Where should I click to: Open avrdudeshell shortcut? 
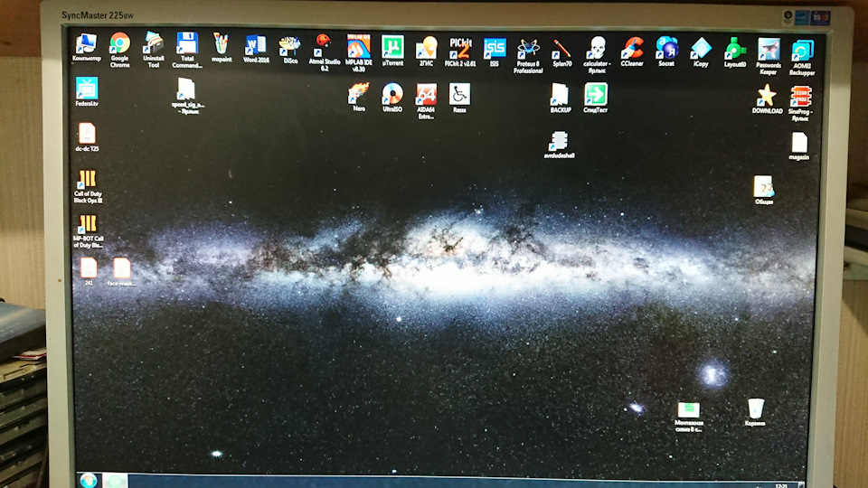tap(559, 145)
